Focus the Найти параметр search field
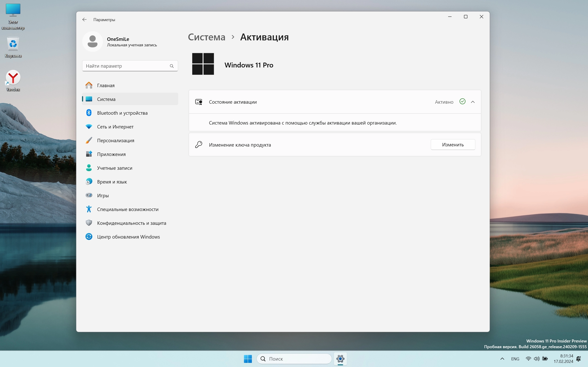588x367 pixels. pyautogui.click(x=125, y=66)
